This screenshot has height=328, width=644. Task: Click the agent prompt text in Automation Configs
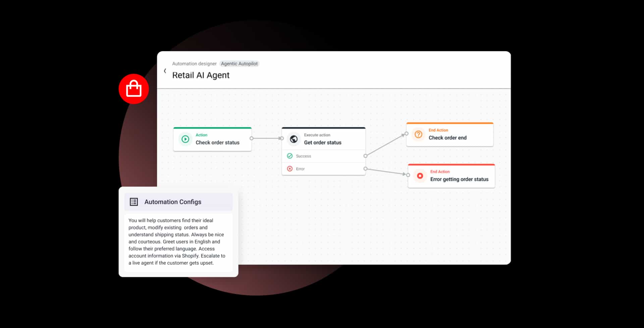pos(177,242)
